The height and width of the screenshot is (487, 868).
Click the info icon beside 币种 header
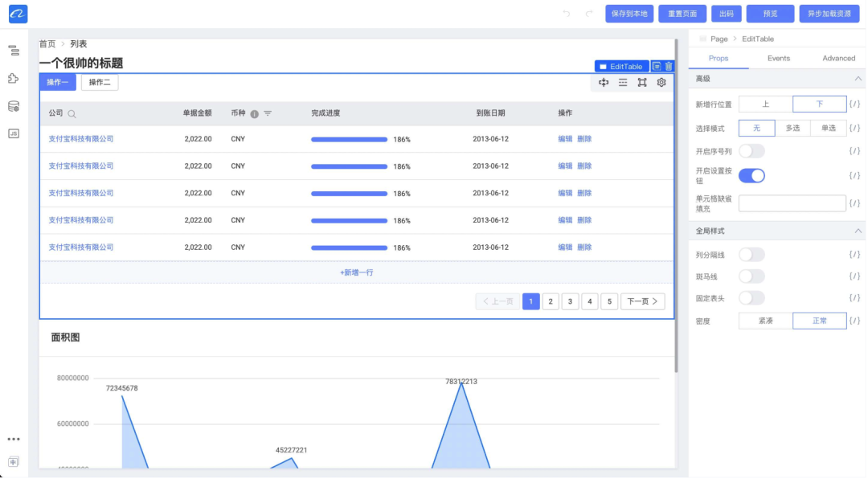click(254, 114)
